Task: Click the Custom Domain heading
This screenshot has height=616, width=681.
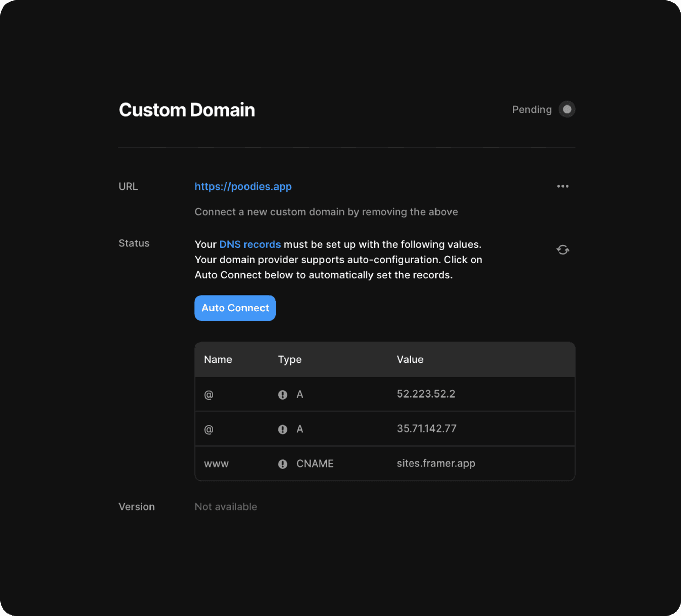Action: point(187,110)
